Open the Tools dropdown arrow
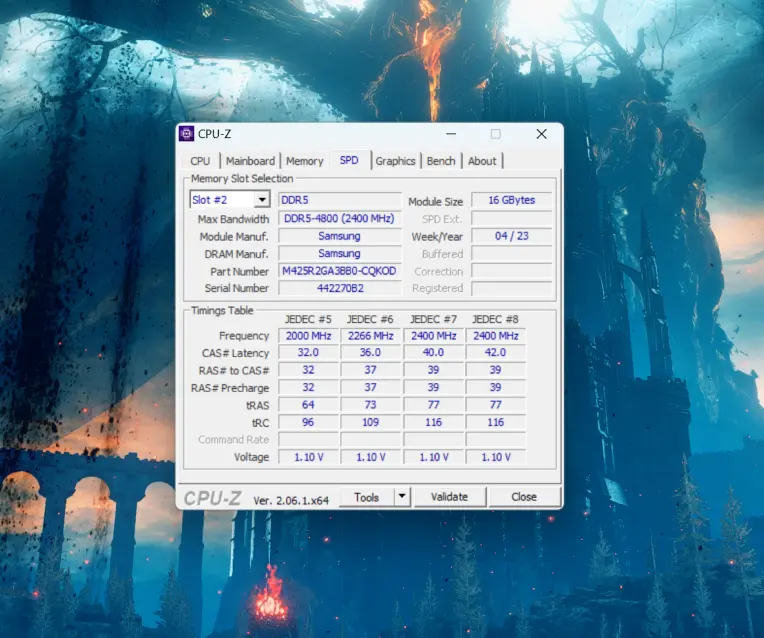Screen dimensions: 764x638 tap(401, 497)
